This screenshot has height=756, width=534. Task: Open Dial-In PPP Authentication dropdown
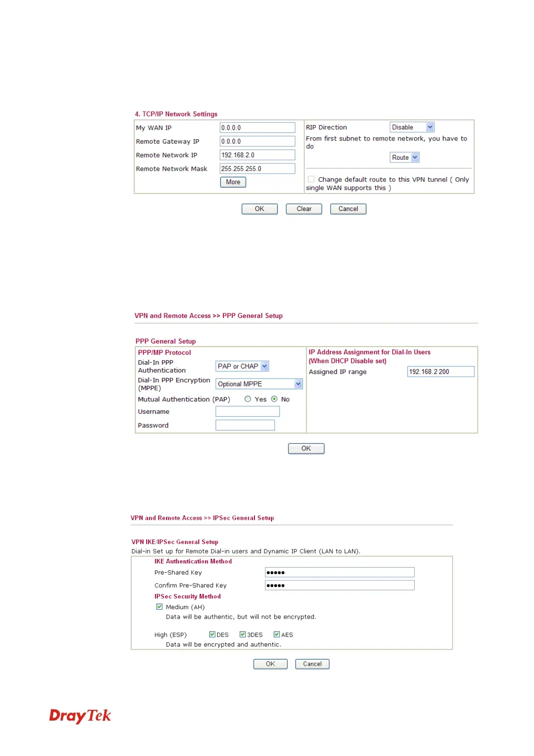click(242, 366)
